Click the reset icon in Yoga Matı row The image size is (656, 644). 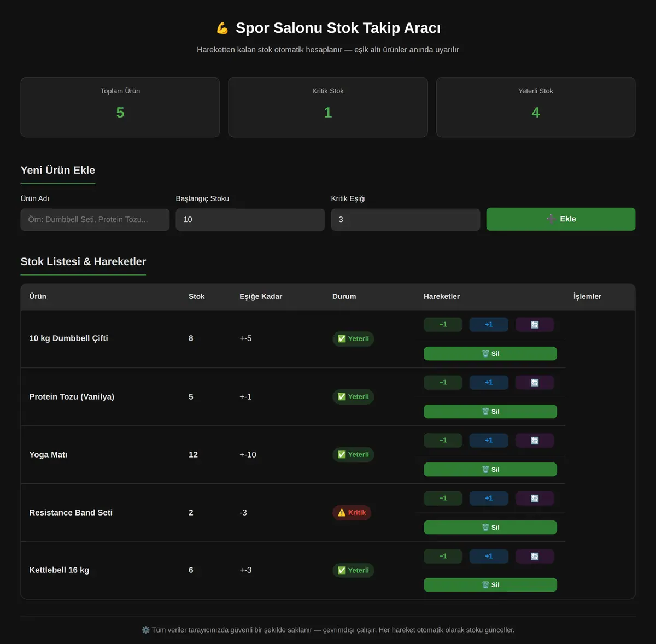535,441
